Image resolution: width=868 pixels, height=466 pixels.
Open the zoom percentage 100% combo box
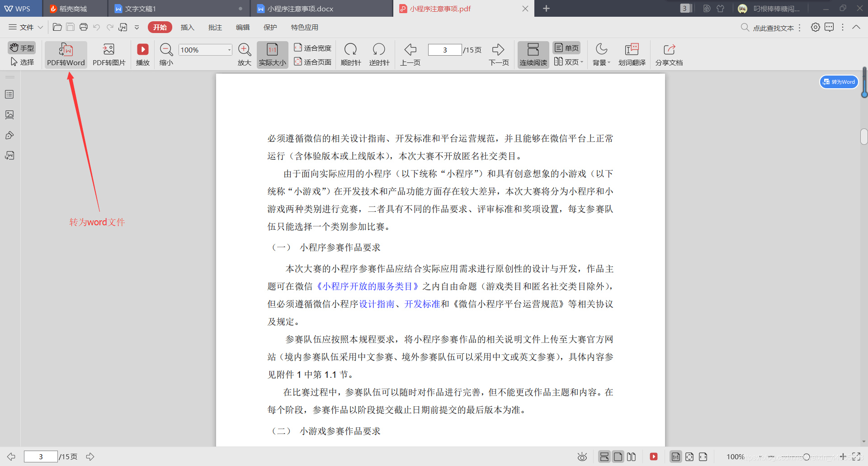[x=205, y=50]
